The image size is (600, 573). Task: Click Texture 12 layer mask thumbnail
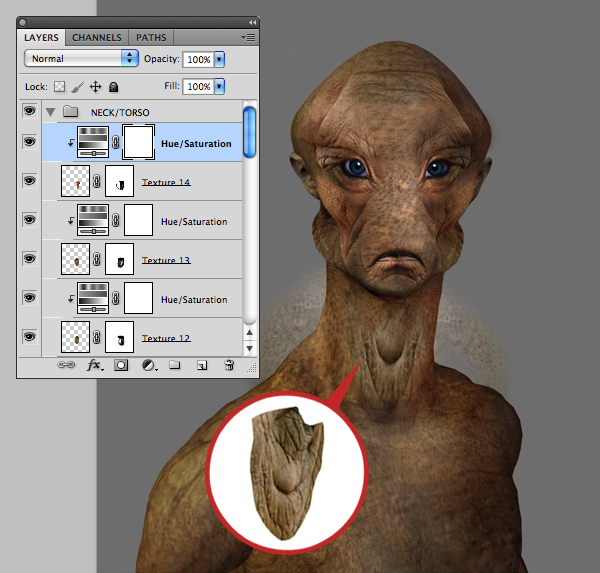pyautogui.click(x=119, y=337)
